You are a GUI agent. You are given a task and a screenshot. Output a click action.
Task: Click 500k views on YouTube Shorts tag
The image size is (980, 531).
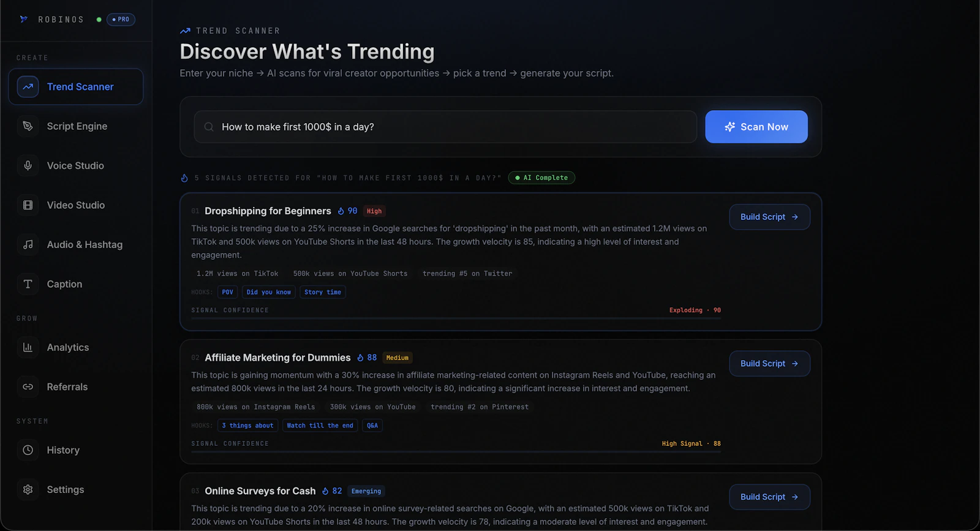[350, 274]
